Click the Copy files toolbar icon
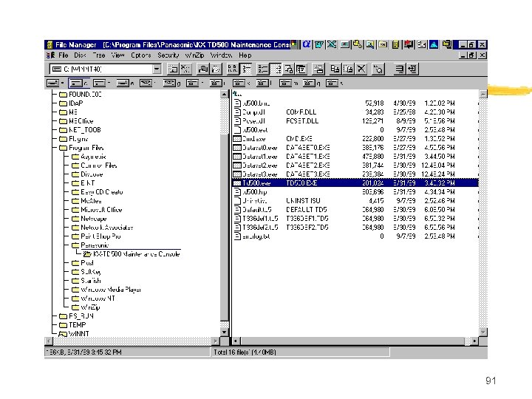Screen dimensions: 532x399 click(335, 69)
